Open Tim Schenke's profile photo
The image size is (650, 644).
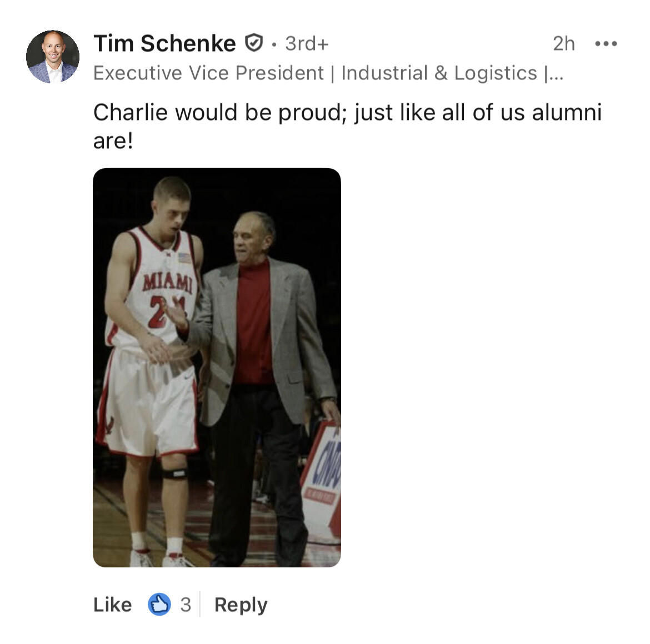pos(53,57)
